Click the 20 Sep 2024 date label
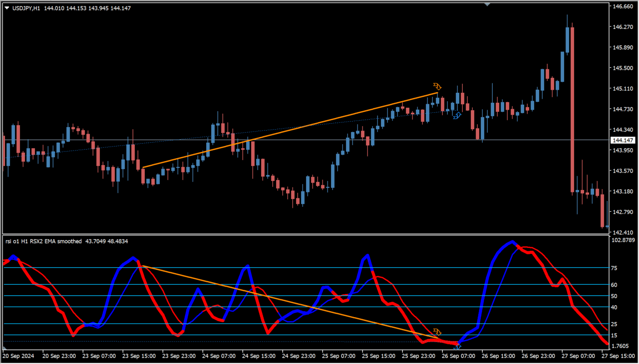 (x=18, y=357)
